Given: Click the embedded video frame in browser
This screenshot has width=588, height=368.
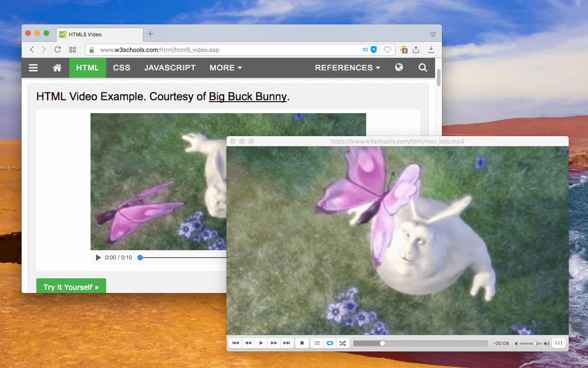Looking at the screenshot, I should tap(158, 182).
